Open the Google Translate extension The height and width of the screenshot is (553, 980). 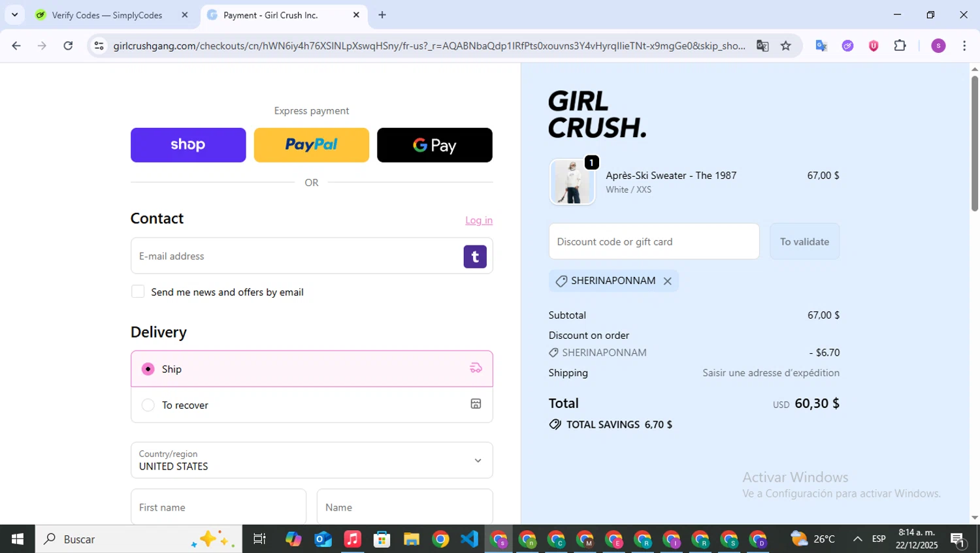click(x=821, y=46)
